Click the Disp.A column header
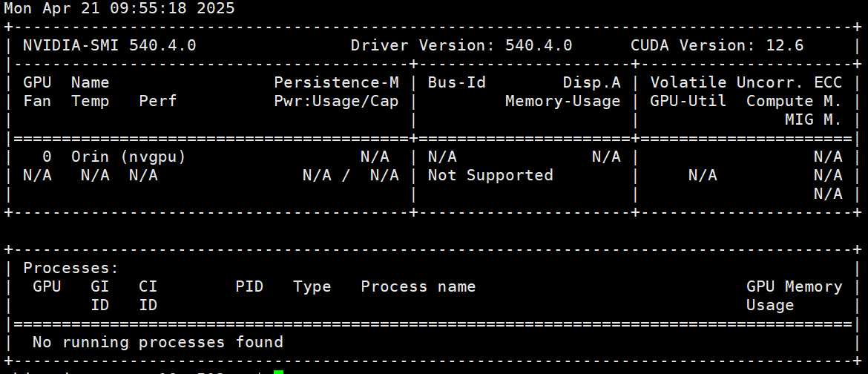The image size is (868, 374). click(x=591, y=82)
